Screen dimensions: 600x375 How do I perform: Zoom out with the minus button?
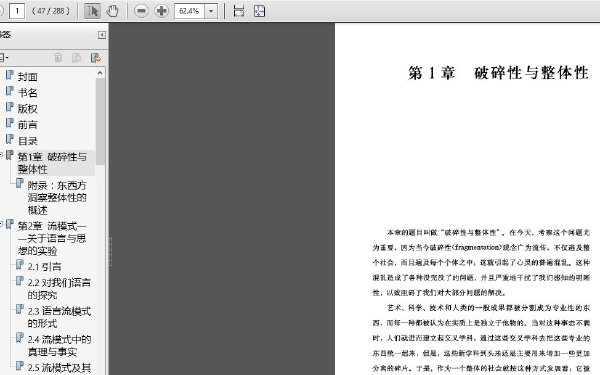[x=141, y=11]
